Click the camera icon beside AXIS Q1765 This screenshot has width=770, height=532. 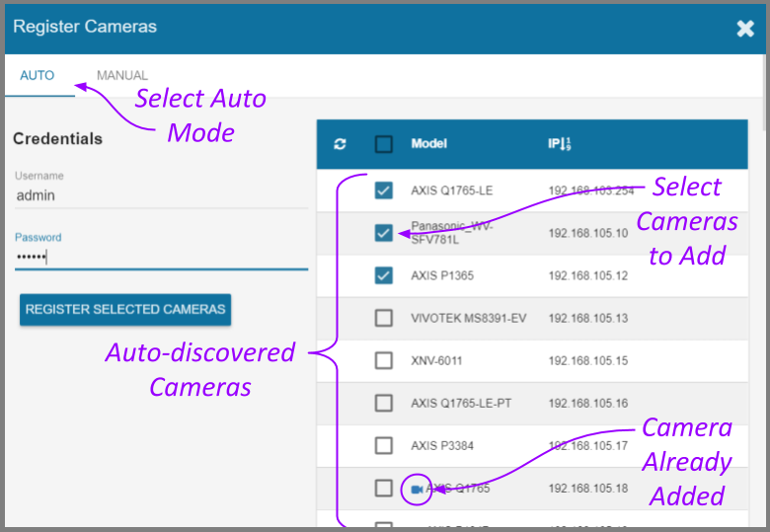click(x=418, y=489)
